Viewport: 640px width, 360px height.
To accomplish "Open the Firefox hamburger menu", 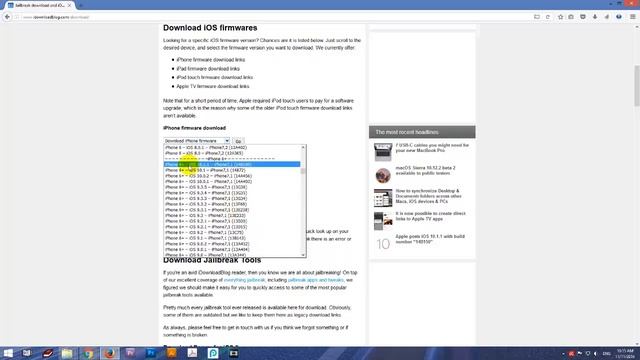I will 632,17.
